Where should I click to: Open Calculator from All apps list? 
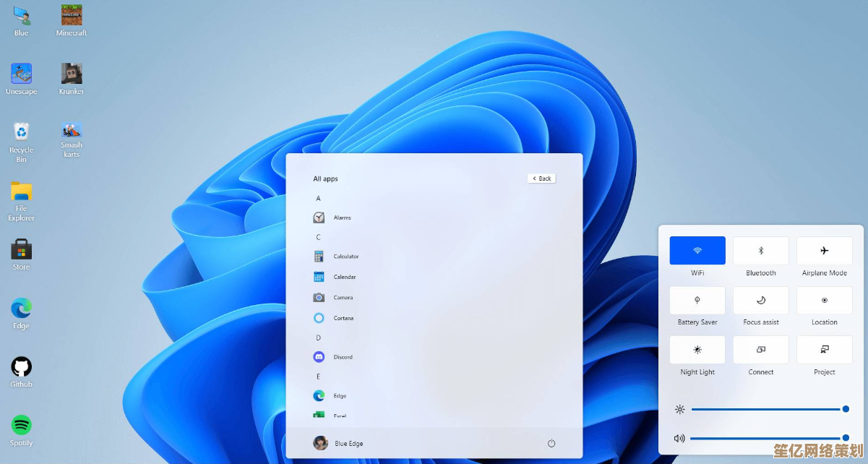(345, 257)
